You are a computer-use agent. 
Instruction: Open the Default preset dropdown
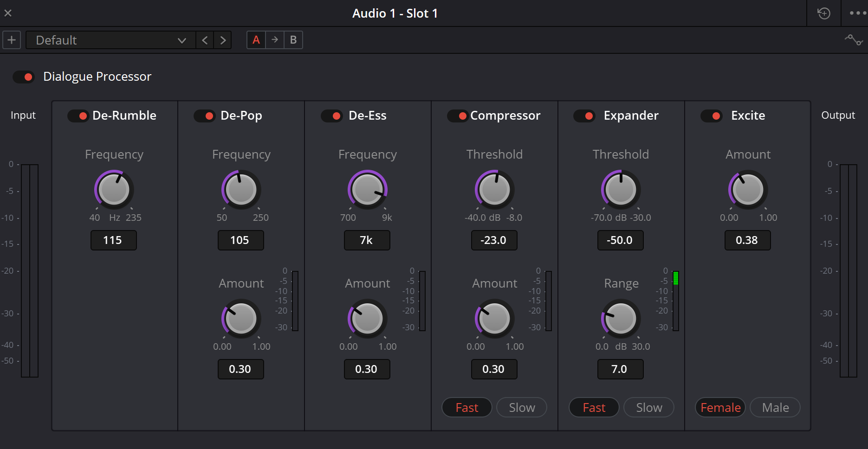[x=110, y=40]
